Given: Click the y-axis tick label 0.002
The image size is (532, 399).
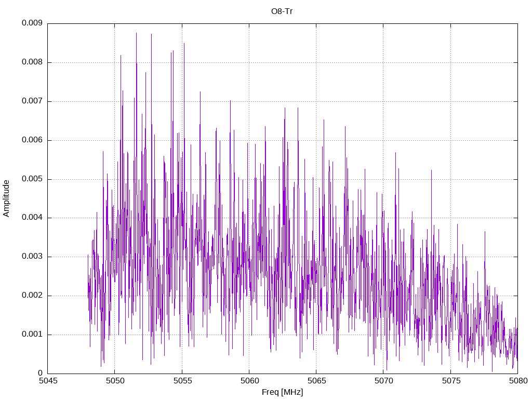Looking at the screenshot, I should (x=32, y=296).
